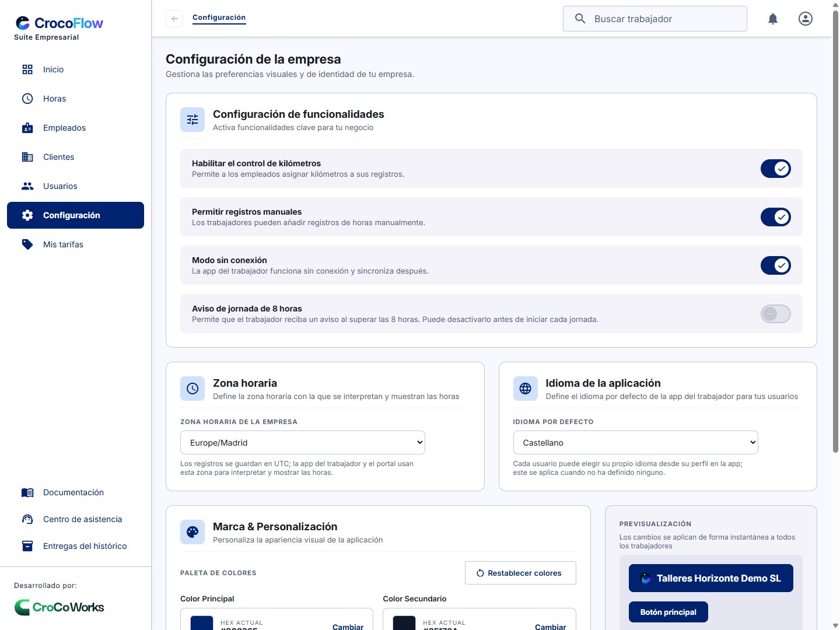840x630 pixels.
Task: Click Cambiar for Color Secundario
Action: [550, 626]
